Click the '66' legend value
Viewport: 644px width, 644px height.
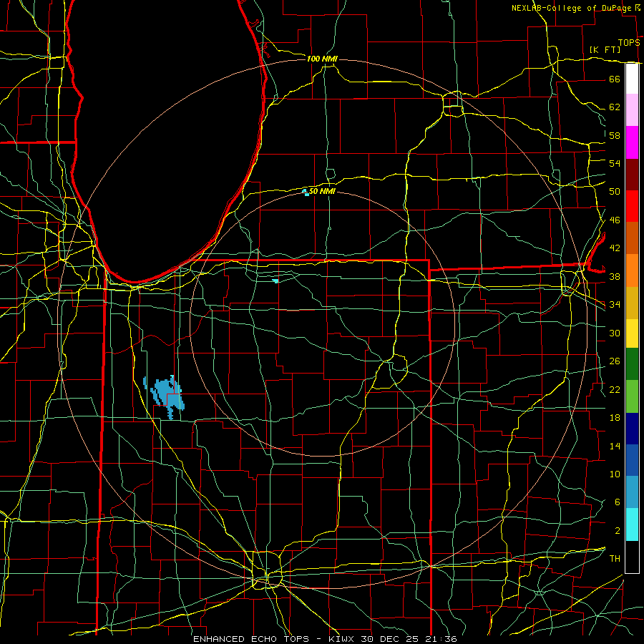[x=615, y=79]
